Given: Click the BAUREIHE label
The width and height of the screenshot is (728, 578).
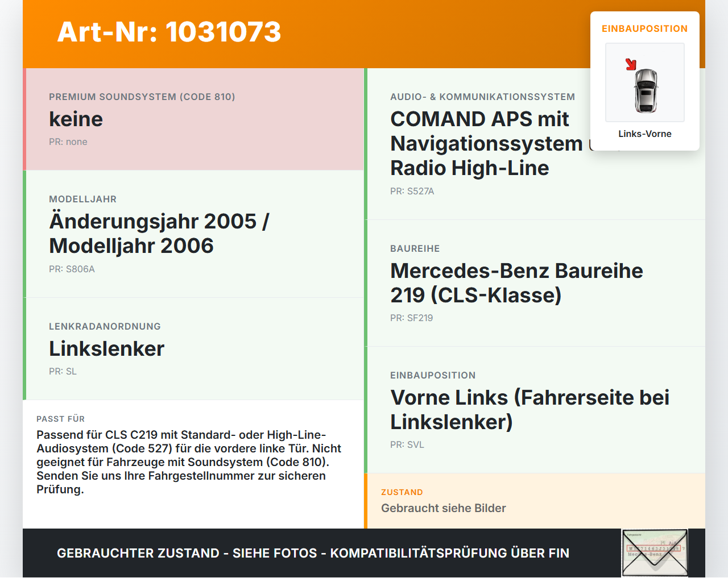Looking at the screenshot, I should (415, 248).
